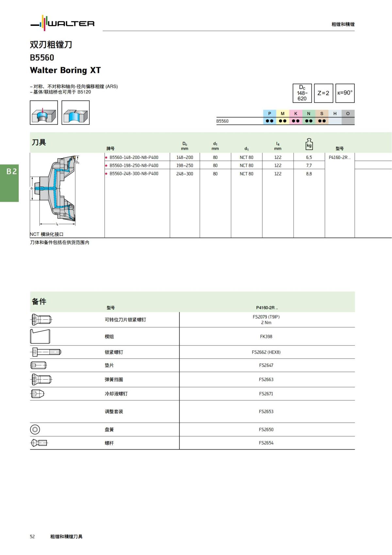Click the 双刃粗镗刀 title
392x555 pixels.
click(x=51, y=44)
